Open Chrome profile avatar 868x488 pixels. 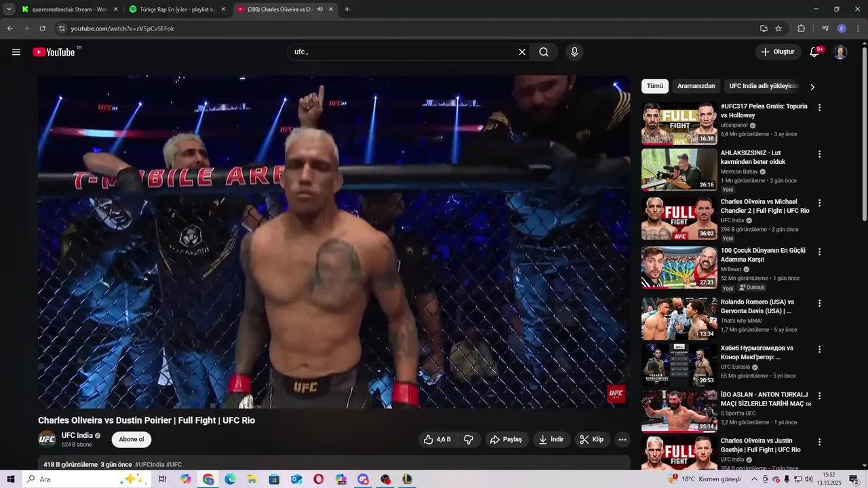click(842, 28)
